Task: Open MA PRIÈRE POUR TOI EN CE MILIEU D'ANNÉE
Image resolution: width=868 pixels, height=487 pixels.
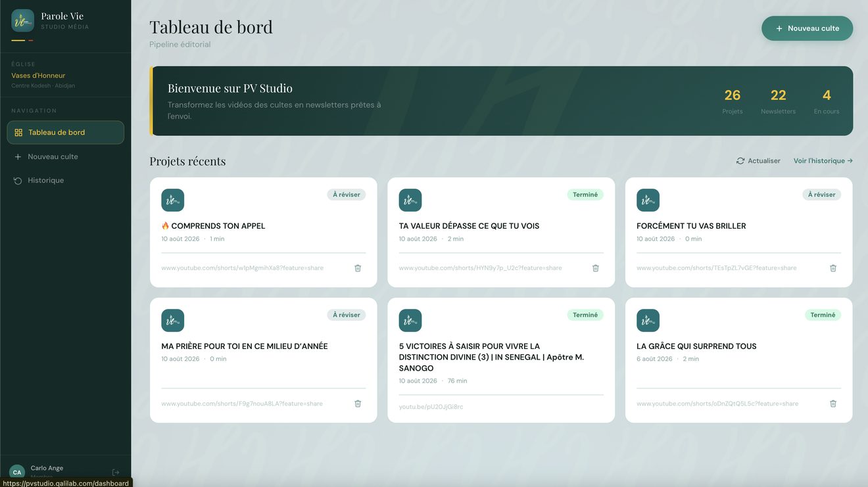Action: click(x=245, y=346)
